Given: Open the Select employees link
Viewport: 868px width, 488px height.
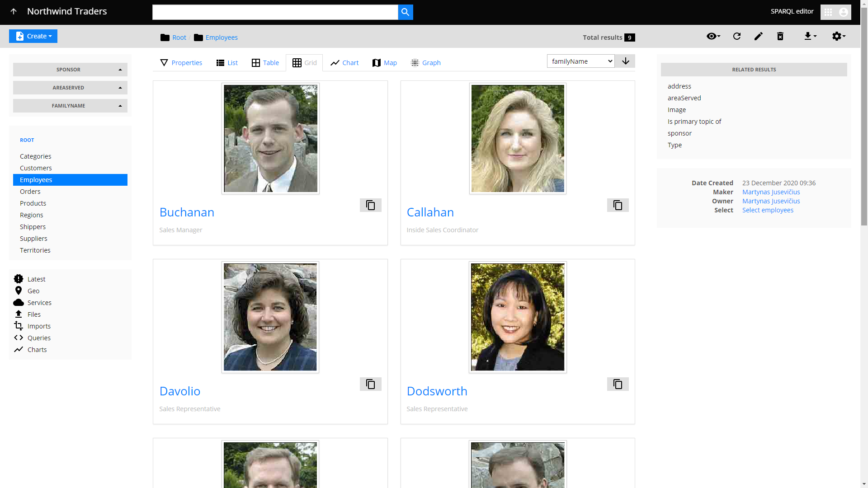Looking at the screenshot, I should point(768,210).
